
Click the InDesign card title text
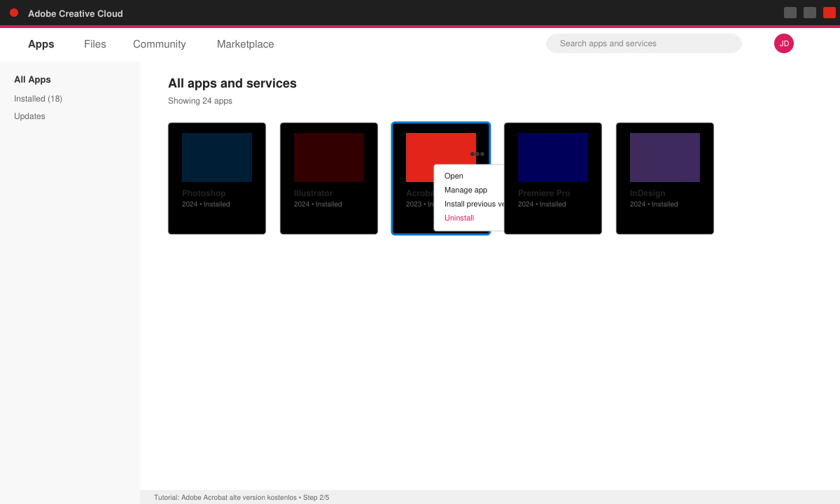647,193
